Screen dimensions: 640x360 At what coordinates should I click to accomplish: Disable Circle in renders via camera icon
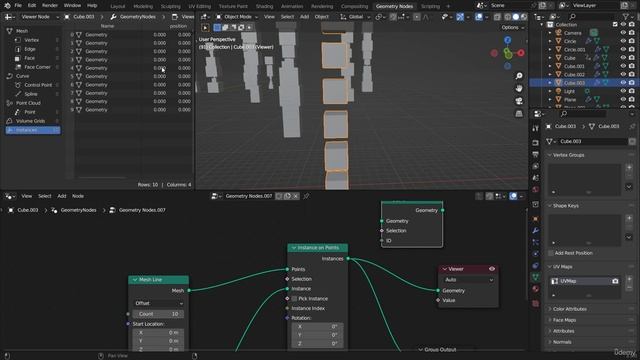(632, 41)
